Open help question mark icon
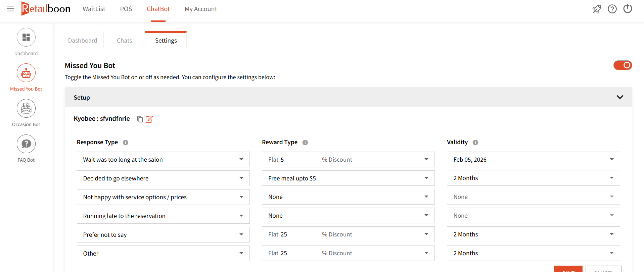This screenshot has width=644, height=272. (612, 9)
